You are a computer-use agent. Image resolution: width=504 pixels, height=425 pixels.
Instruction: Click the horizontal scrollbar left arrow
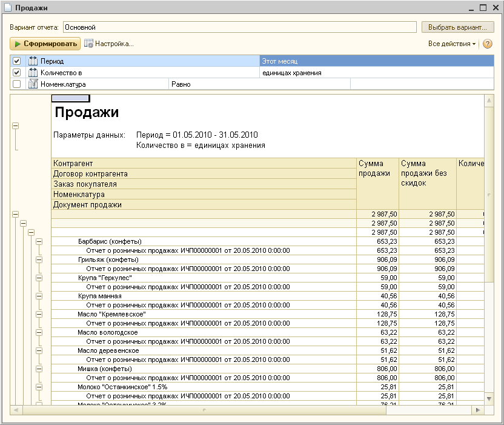coord(16,410)
